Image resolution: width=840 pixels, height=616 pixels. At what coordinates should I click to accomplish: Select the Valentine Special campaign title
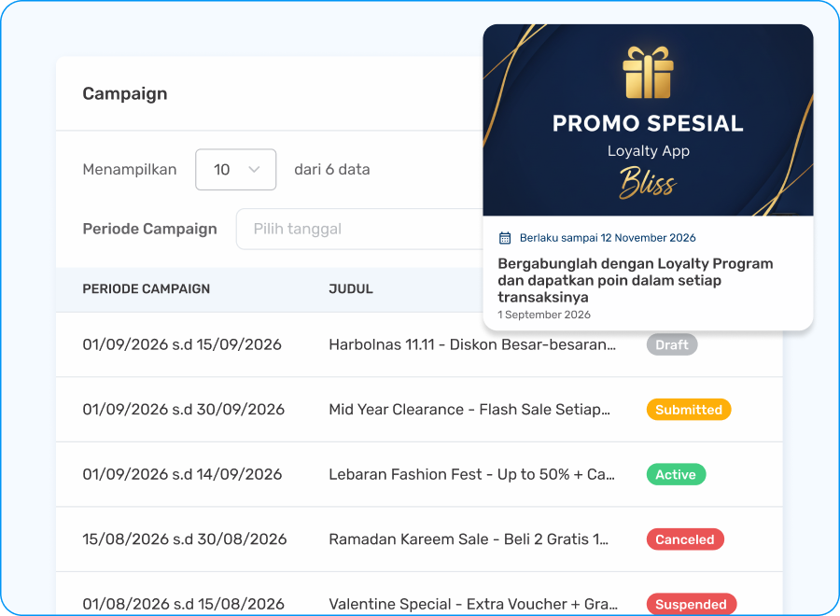(473, 604)
